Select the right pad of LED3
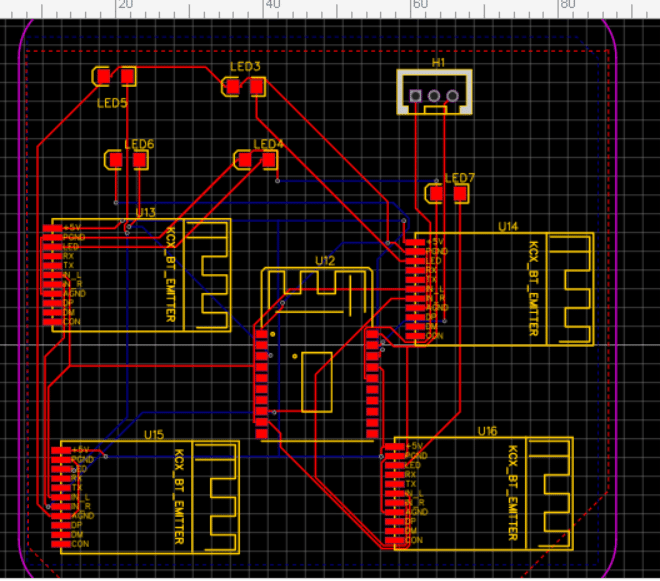Image resolution: width=660 pixels, height=581 pixels. coord(257,87)
